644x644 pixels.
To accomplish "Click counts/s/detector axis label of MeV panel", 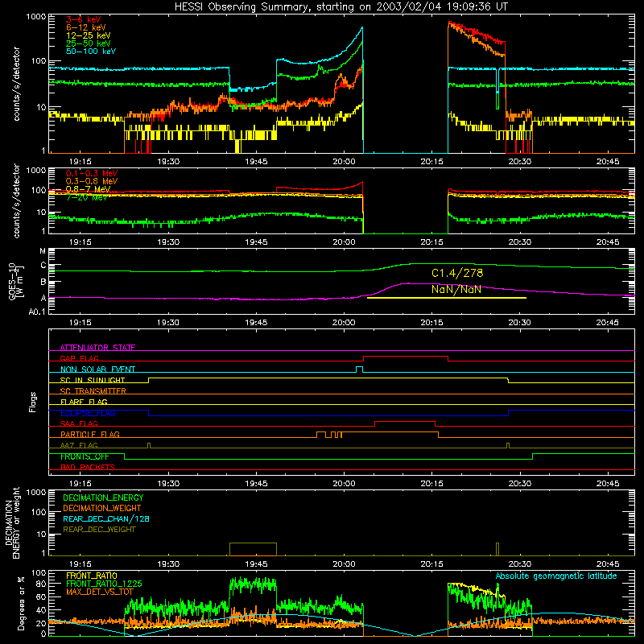I will (16, 201).
